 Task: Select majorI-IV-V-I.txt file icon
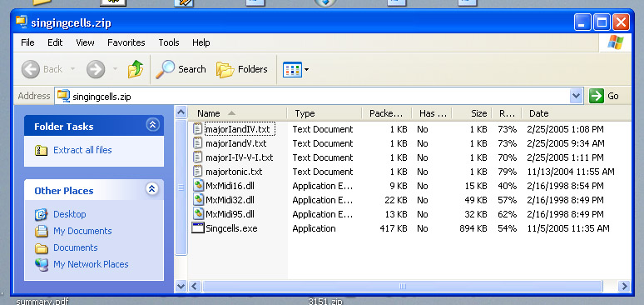pos(198,157)
